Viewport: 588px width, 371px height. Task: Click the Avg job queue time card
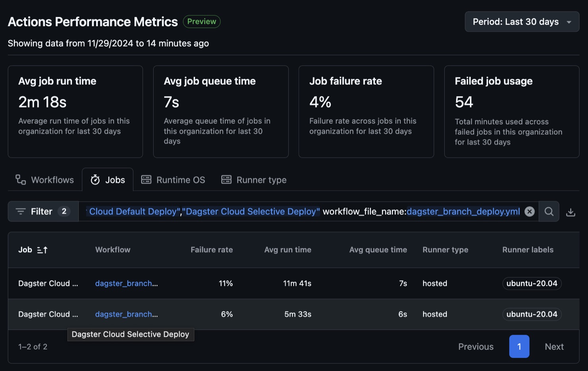pos(221,111)
